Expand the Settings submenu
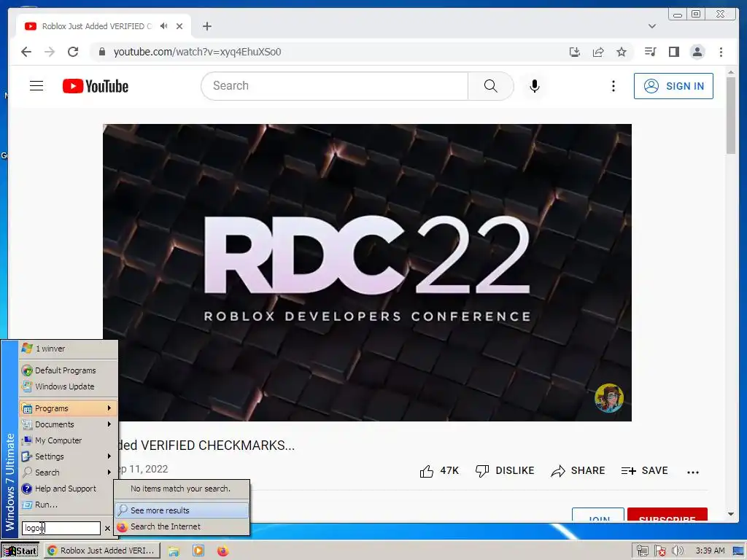The width and height of the screenshot is (747, 560). tap(68, 456)
